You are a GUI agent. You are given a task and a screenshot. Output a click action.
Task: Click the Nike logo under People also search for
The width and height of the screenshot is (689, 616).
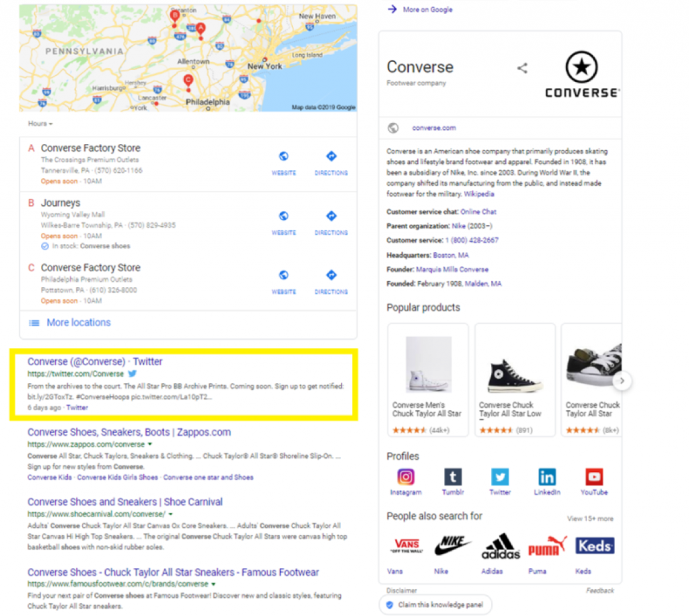click(x=441, y=546)
